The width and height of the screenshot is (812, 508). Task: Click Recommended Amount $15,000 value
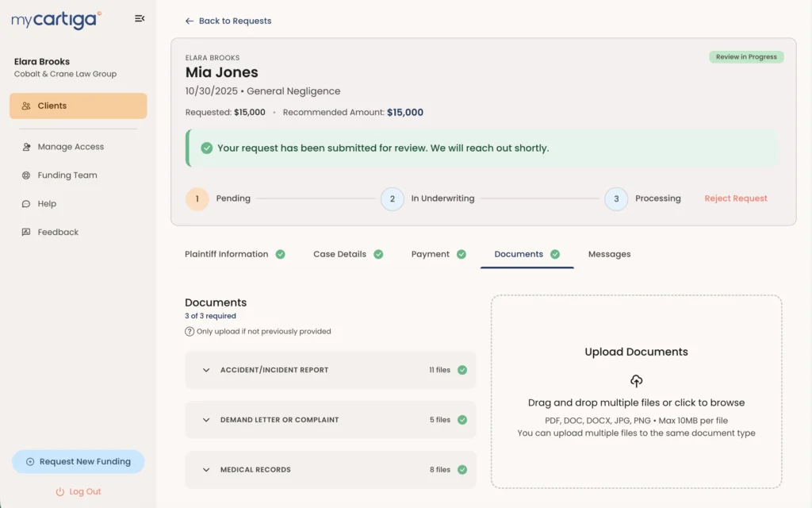coord(405,113)
